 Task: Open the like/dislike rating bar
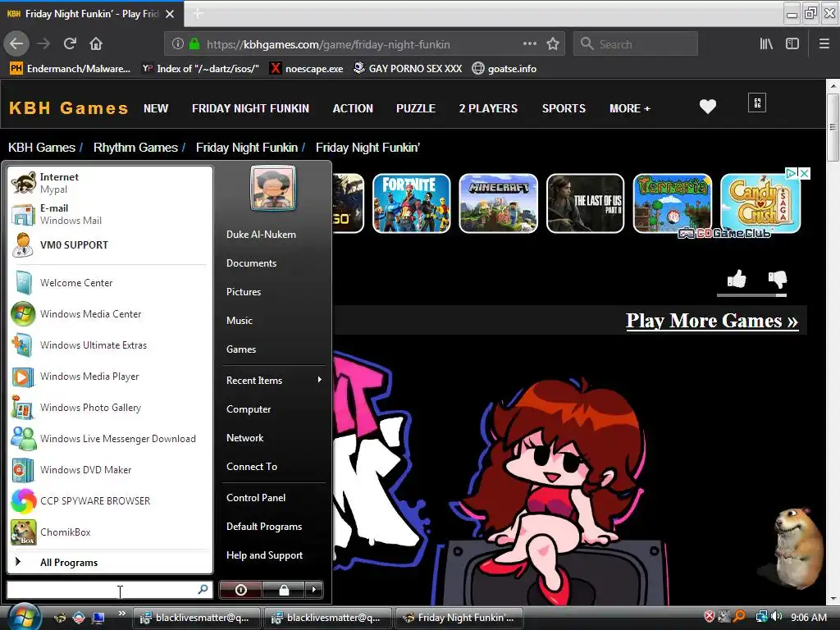pyautogui.click(x=751, y=294)
